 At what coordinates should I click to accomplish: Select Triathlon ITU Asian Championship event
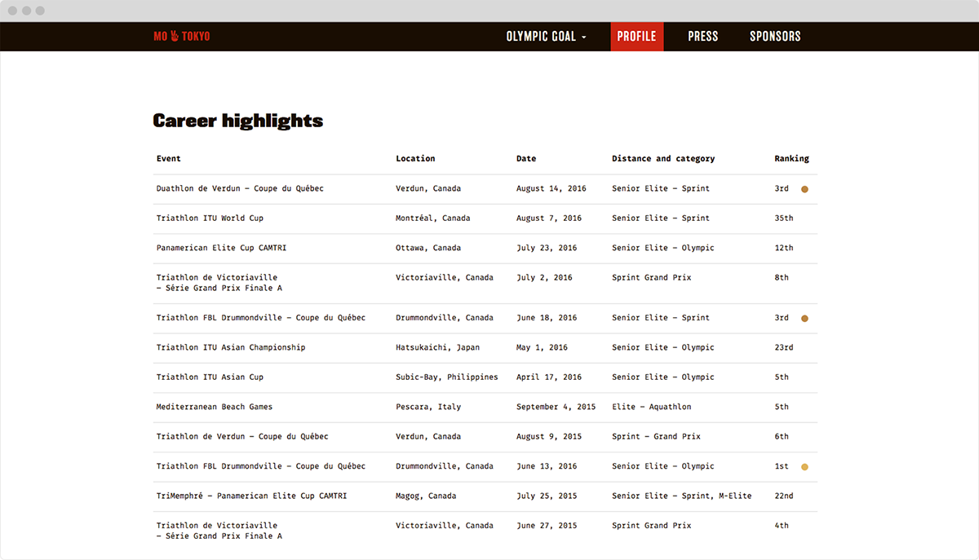pos(231,347)
